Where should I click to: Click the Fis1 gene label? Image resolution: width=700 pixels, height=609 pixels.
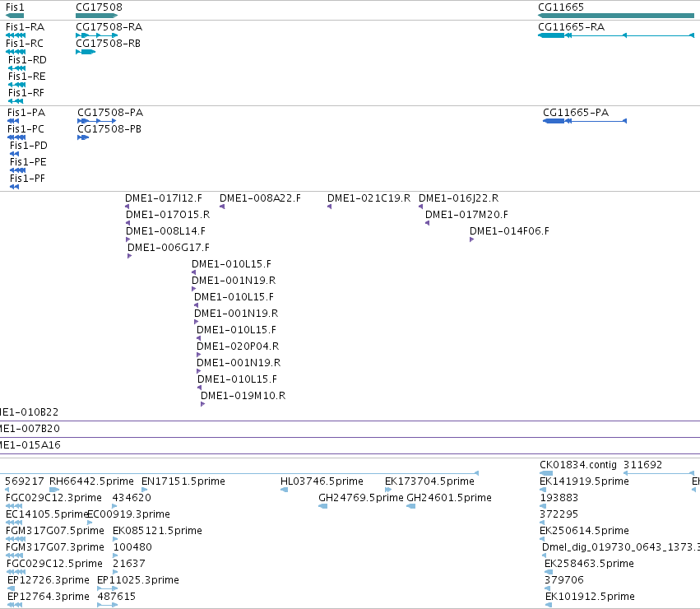tap(15, 7)
